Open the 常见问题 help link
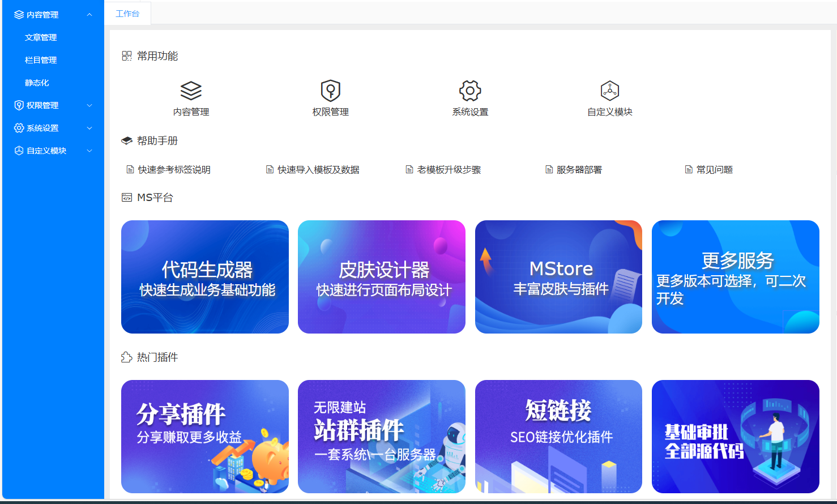837x504 pixels. click(714, 170)
